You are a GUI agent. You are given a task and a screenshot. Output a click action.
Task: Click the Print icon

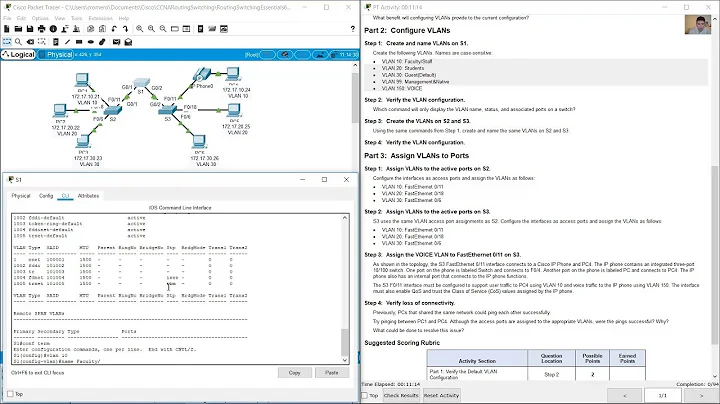(x=42, y=29)
